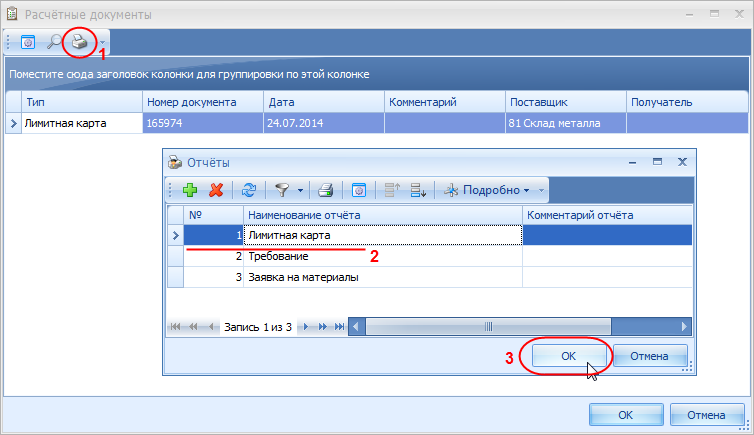Viewport: 754px width, 435px height.
Task: Go to previous record in navigator
Action: 211,327
